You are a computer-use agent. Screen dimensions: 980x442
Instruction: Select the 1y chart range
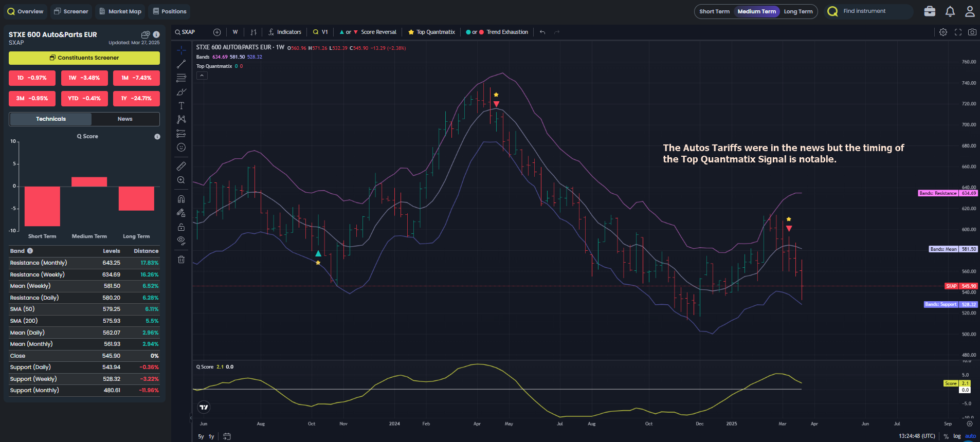point(211,436)
